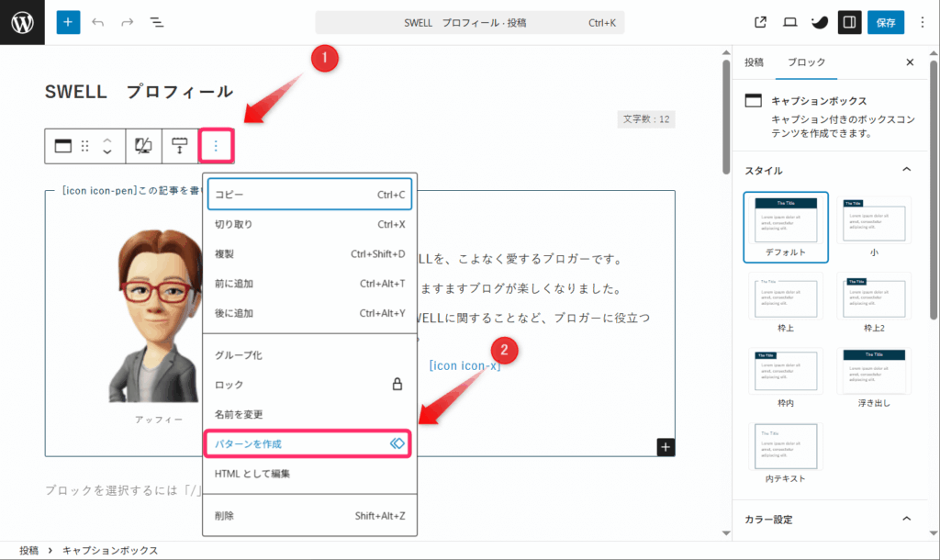The height and width of the screenshot is (560, 940).
Task: Select 切り取り in the menu
Action: [310, 224]
